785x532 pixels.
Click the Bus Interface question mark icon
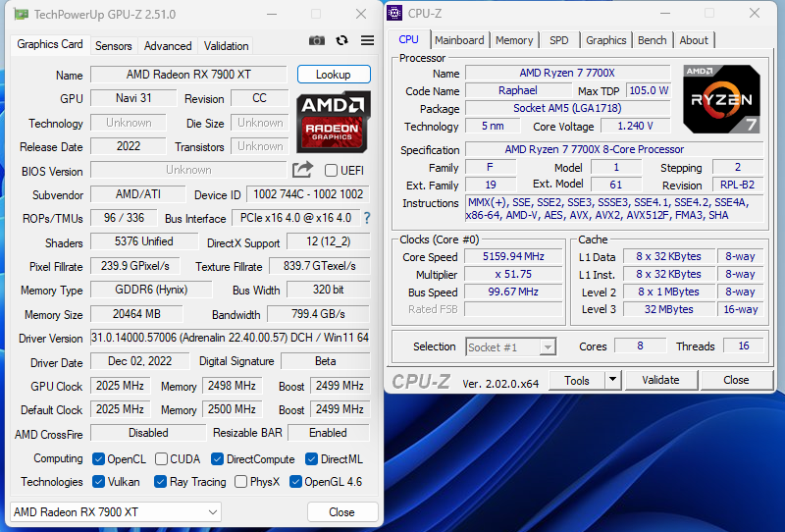(x=367, y=218)
